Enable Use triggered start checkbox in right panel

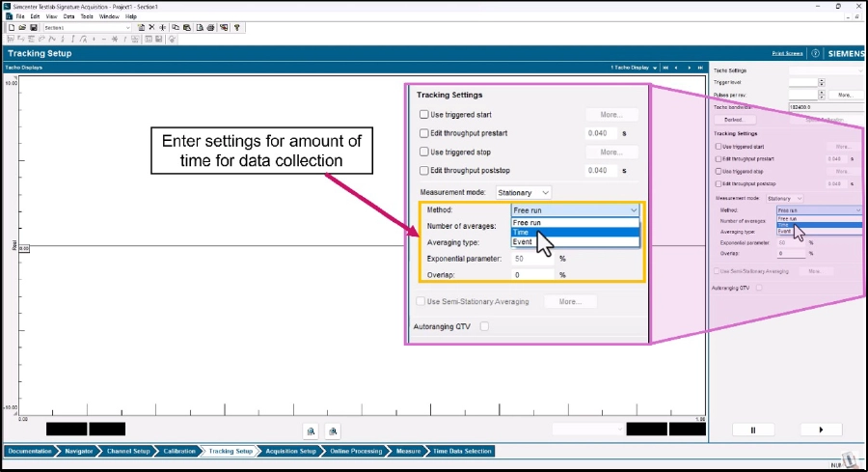tap(719, 146)
